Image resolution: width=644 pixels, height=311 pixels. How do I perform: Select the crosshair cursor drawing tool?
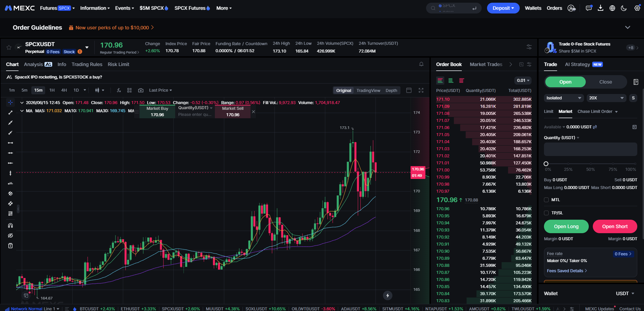[10, 102]
